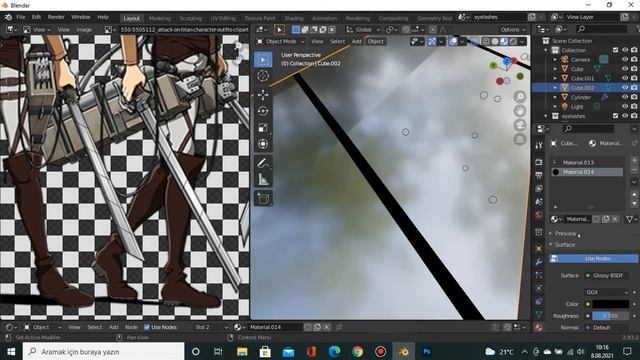Expand the Preview panel
The width and height of the screenshot is (640, 360).
click(x=565, y=233)
